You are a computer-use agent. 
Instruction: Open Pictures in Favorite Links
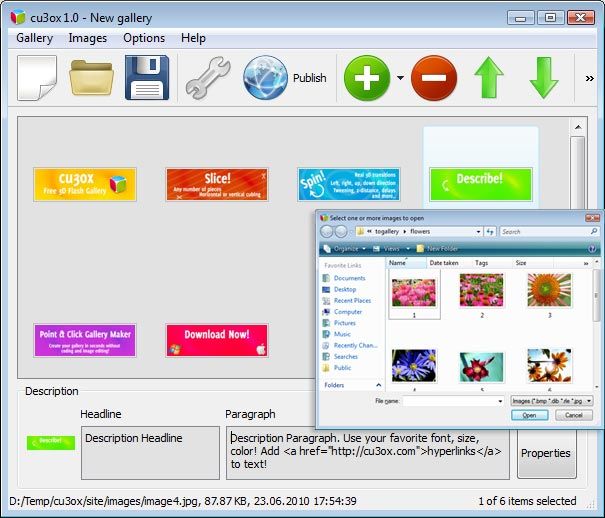click(340, 323)
